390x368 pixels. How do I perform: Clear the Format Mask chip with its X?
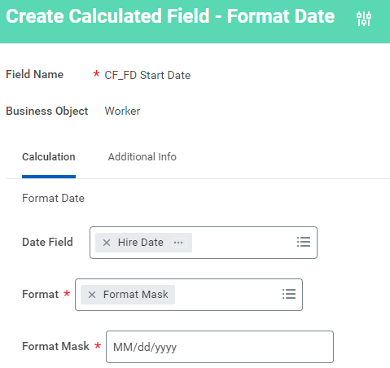pos(92,295)
